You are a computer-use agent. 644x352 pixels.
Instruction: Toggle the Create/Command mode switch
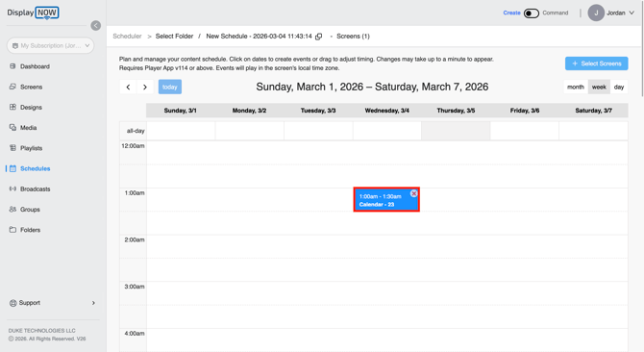[x=531, y=13]
